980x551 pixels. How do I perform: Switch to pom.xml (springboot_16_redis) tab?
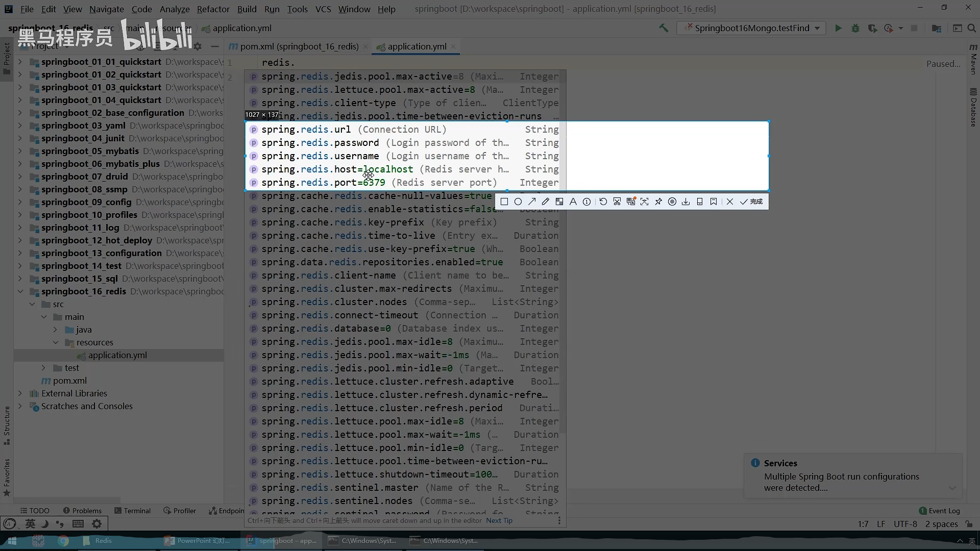[299, 47]
